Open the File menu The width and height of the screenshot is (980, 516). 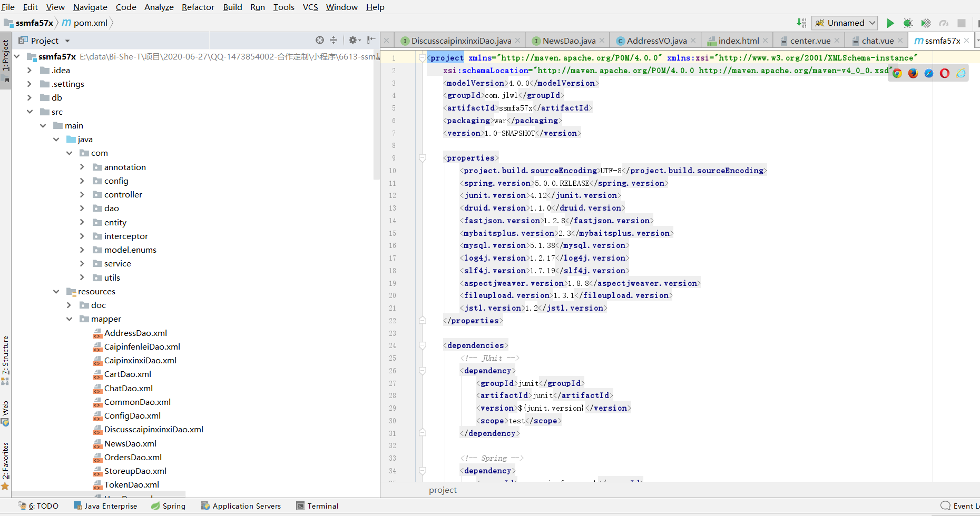[x=8, y=7]
